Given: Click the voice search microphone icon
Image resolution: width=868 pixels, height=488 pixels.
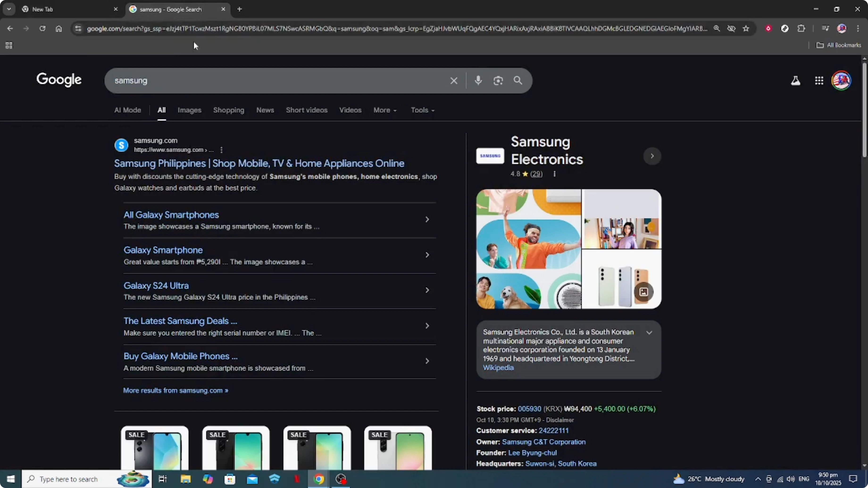Looking at the screenshot, I should coord(479,80).
